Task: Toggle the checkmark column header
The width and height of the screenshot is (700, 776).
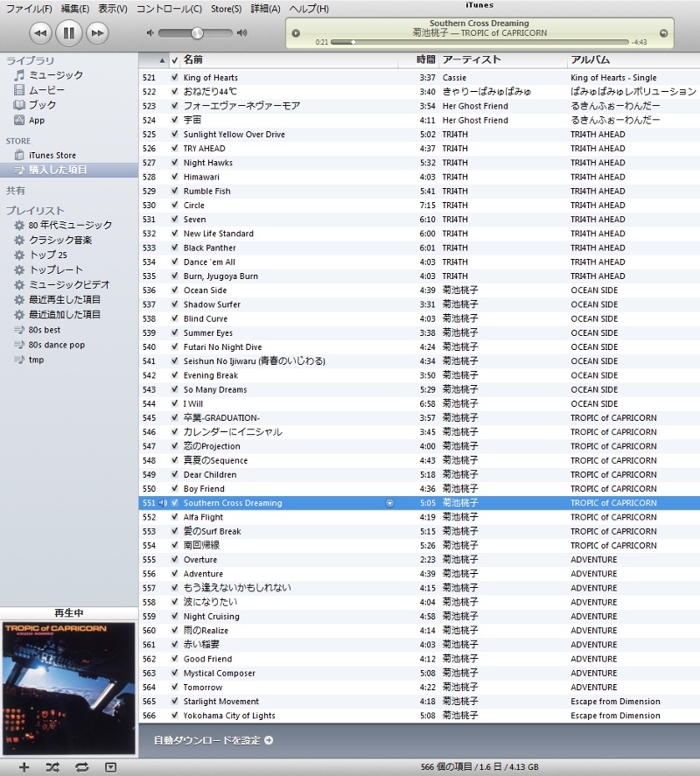Action: 175,60
